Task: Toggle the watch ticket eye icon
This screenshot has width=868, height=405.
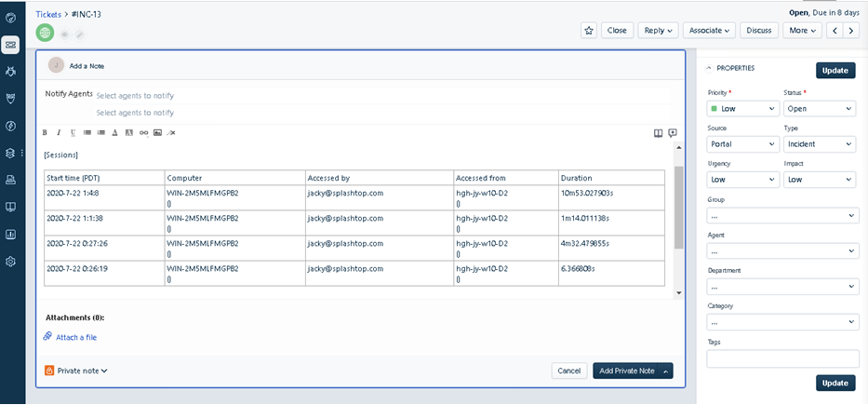Action: point(65,34)
